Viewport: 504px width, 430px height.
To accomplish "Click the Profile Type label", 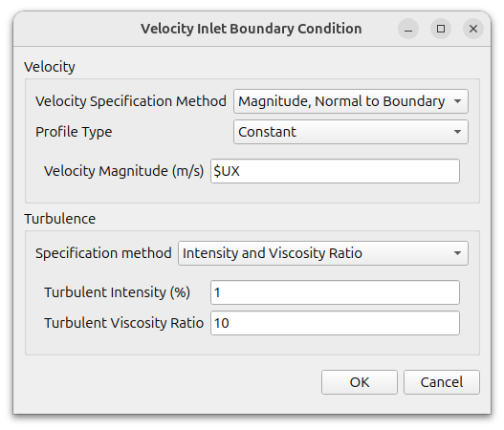I will pyautogui.click(x=74, y=132).
